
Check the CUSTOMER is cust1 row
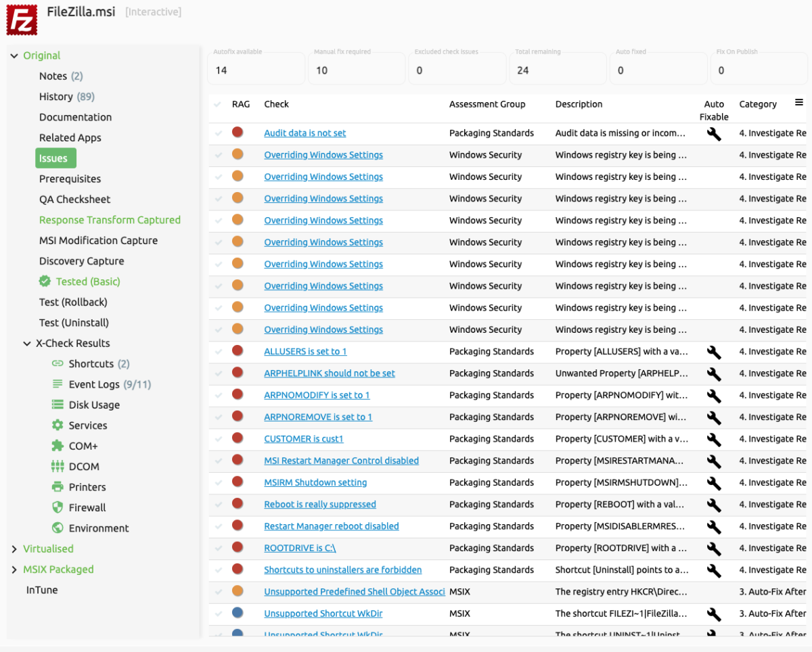pyautogui.click(x=218, y=439)
